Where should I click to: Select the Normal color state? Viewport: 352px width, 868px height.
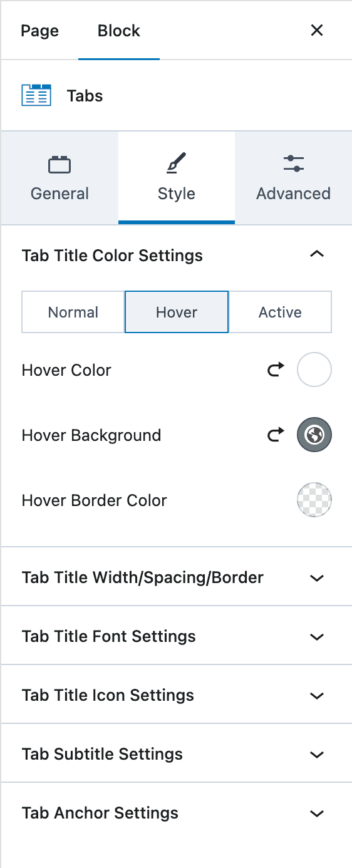pyautogui.click(x=73, y=312)
